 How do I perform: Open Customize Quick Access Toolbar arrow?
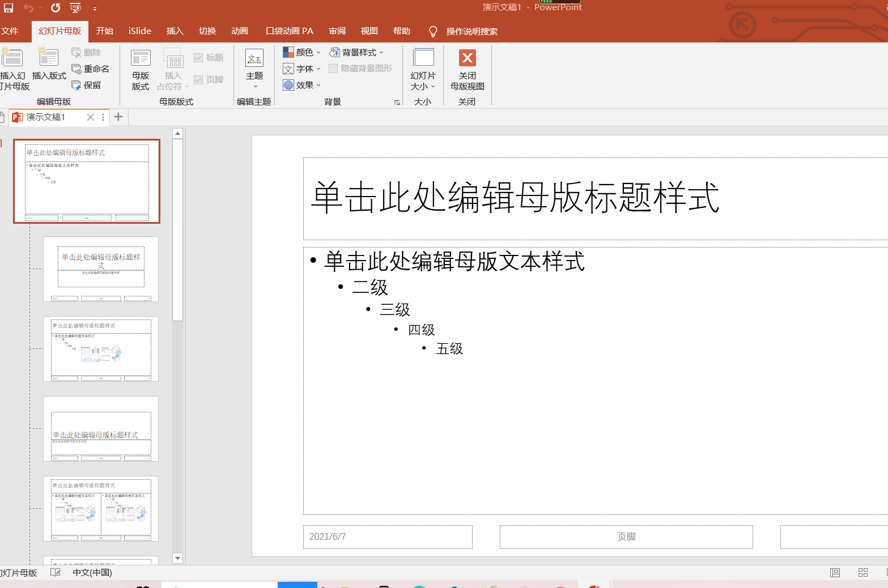(x=95, y=8)
